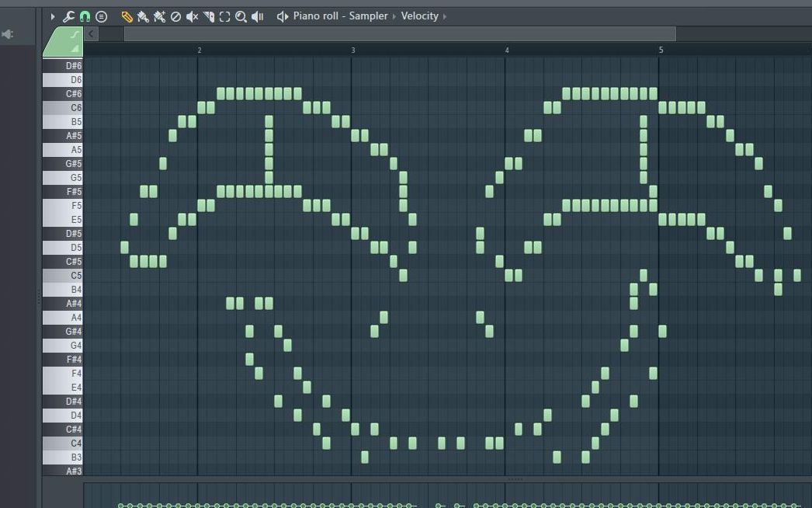Preview the C4 piano key
812x508 pixels.
coord(63,444)
